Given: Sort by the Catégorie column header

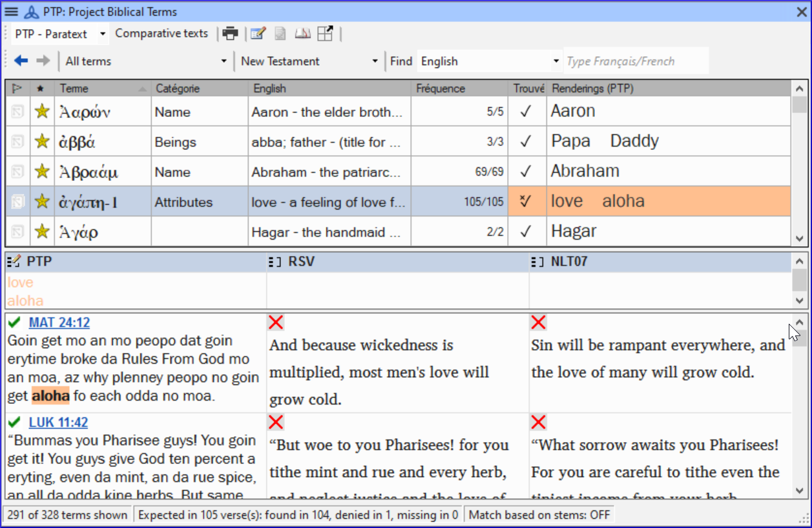Looking at the screenshot, I should 200,89.
